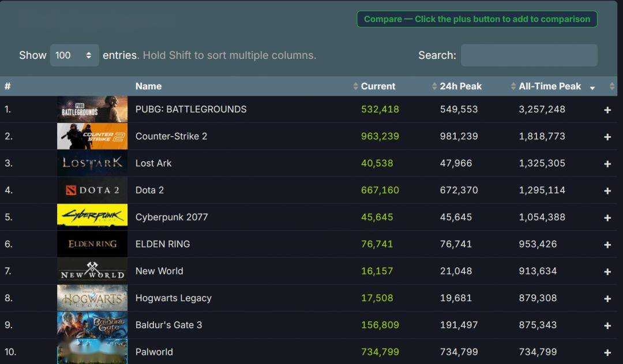Click the Counter-Strike 2 thumbnail image
Screen dimensions: 623x364
coord(92,137)
